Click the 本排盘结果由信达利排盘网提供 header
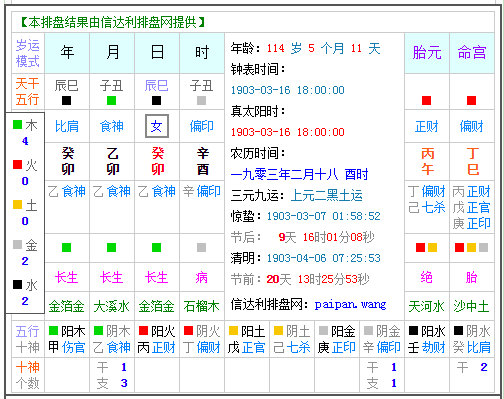The image size is (504, 399). [x=113, y=22]
